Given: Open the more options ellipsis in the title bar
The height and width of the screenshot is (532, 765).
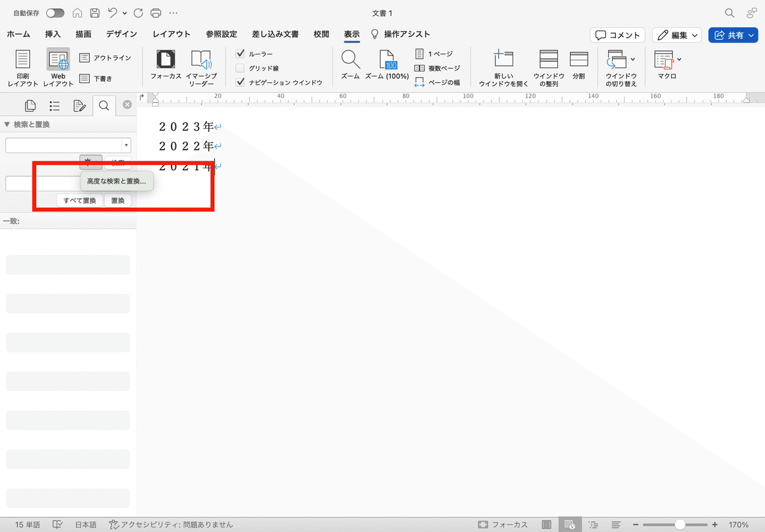Looking at the screenshot, I should tap(173, 13).
